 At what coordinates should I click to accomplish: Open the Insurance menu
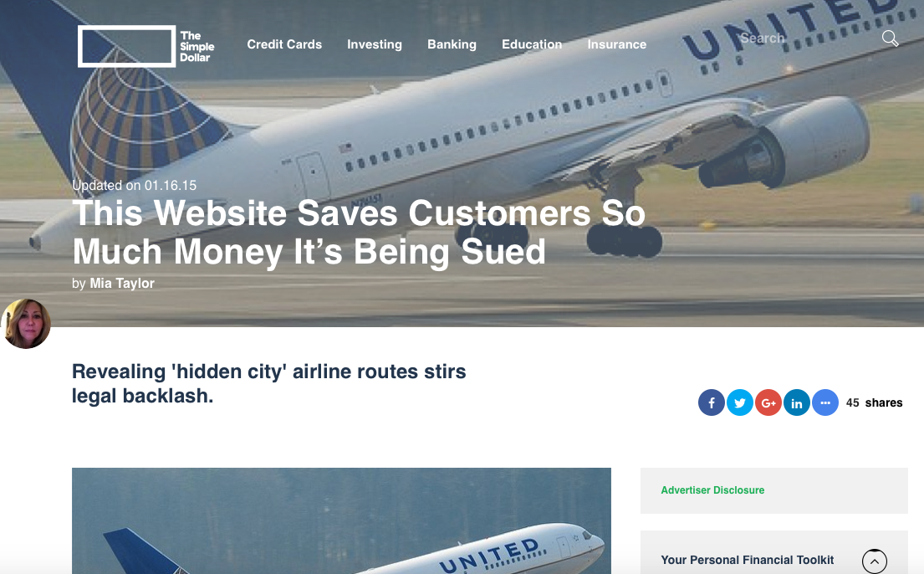coord(616,44)
